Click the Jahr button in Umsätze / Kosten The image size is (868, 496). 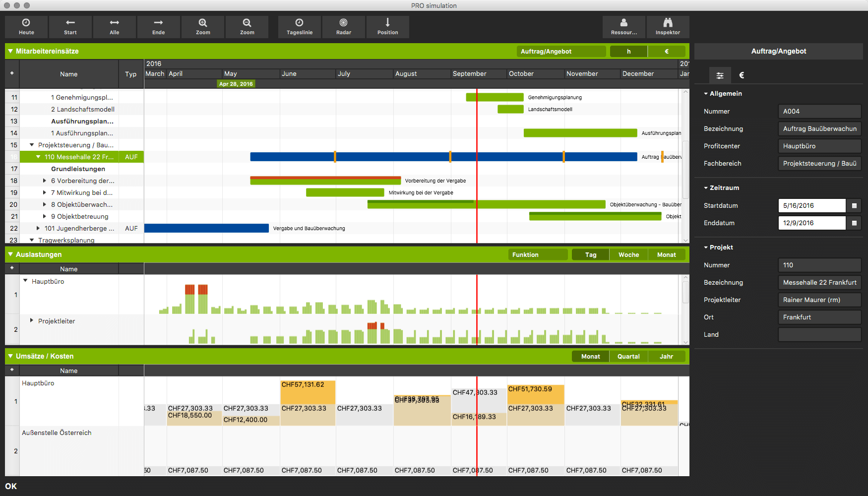point(666,356)
